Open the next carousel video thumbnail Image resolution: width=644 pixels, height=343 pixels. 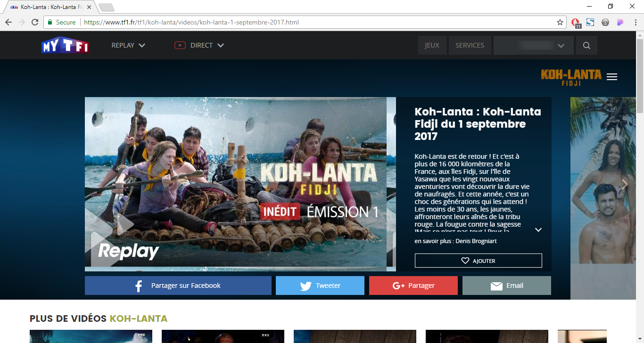pyautogui.click(x=603, y=198)
